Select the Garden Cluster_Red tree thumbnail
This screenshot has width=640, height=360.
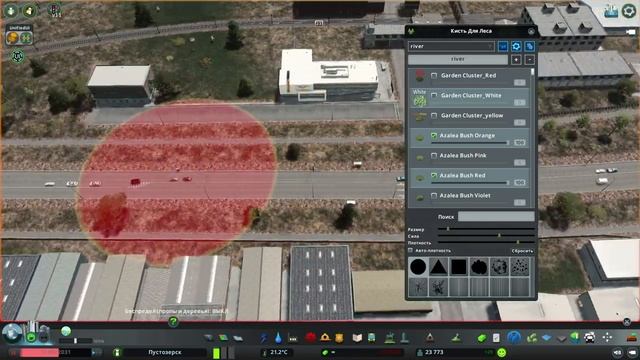[420, 76]
